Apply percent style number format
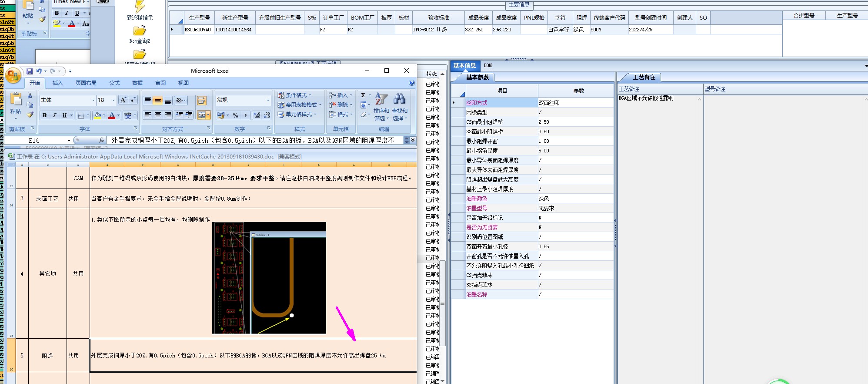The height and width of the screenshot is (384, 868). point(235,115)
